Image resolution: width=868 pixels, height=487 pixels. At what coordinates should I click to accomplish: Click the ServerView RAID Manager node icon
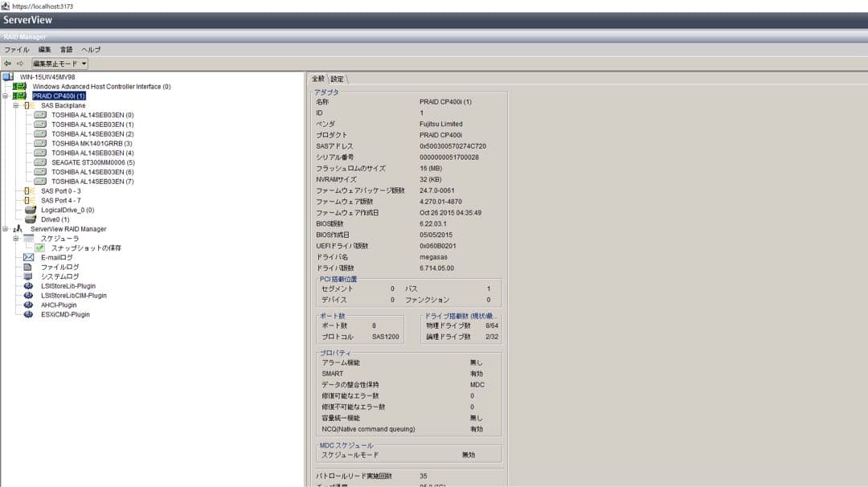click(x=18, y=228)
